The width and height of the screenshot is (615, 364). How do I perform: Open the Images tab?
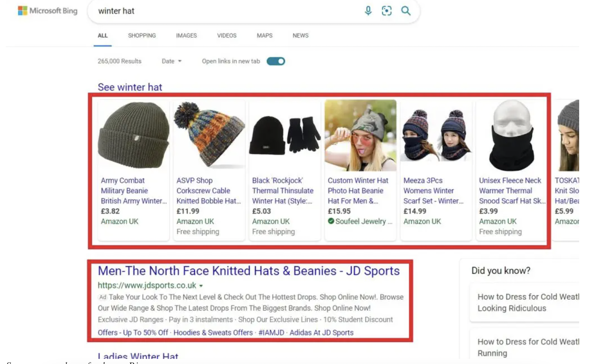pos(186,36)
